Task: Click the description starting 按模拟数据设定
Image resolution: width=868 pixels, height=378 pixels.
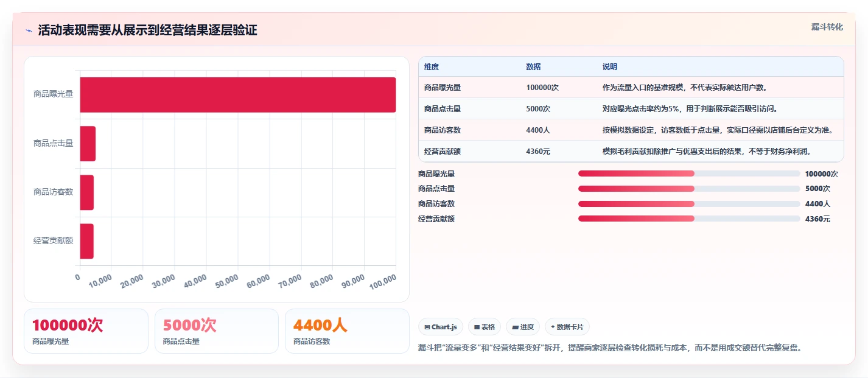Action: (718, 130)
